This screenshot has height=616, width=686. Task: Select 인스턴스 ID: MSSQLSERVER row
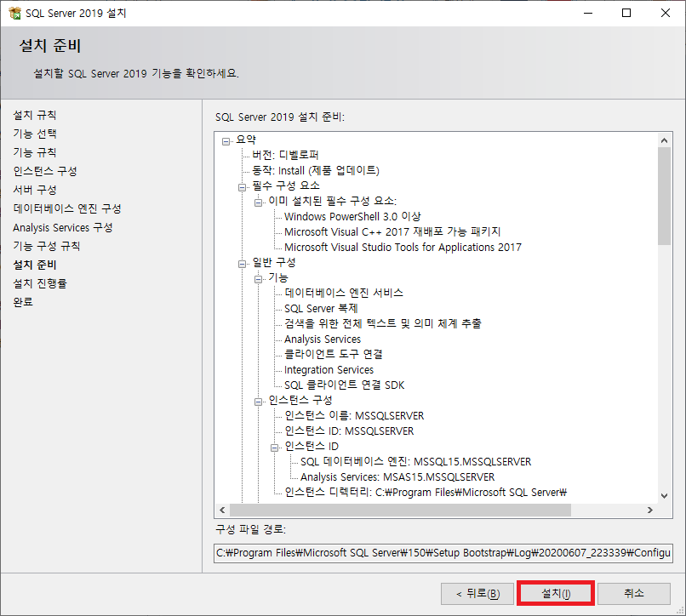click(349, 431)
